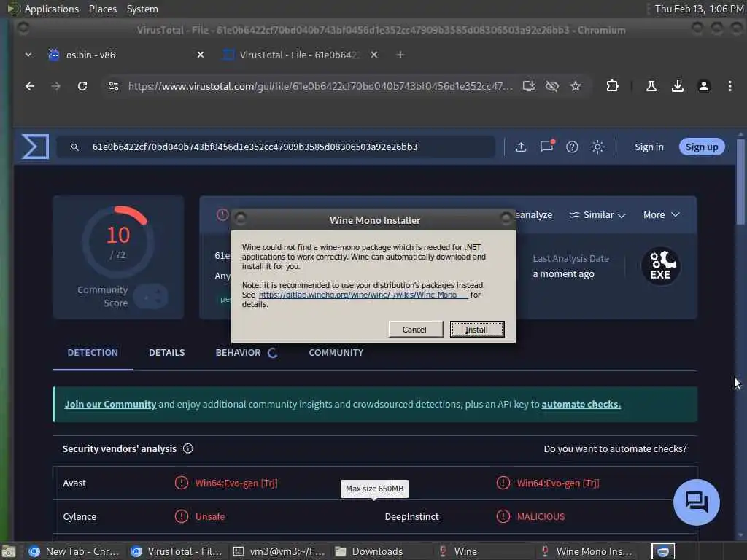747x560 pixels.
Task: Switch to New Tab Chromium taskbar item
Action: coord(75,551)
